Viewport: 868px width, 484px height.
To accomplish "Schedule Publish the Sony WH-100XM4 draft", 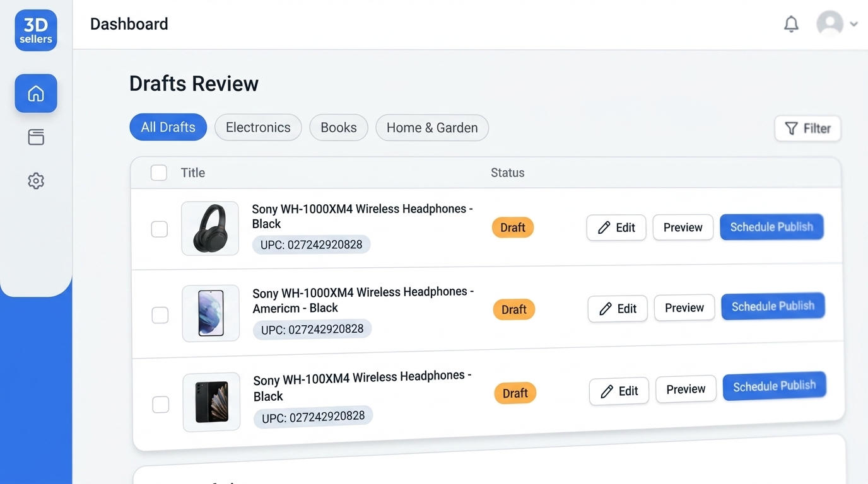I will point(775,386).
